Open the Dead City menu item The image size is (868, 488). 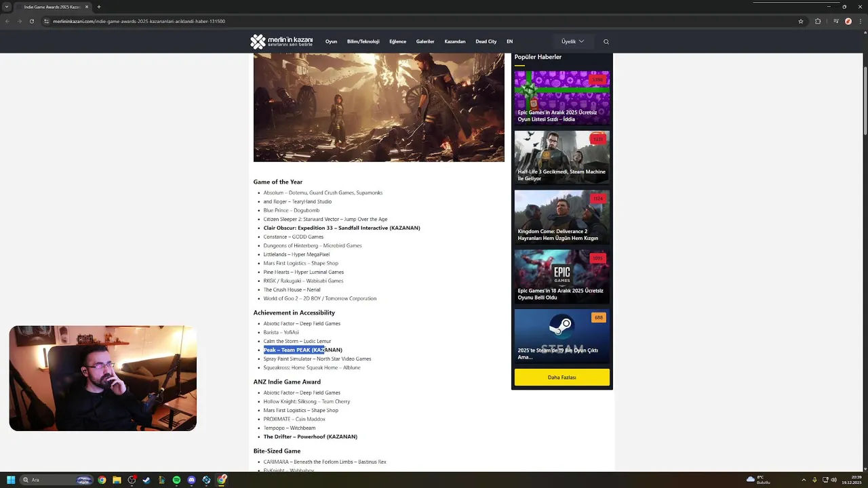click(x=486, y=42)
